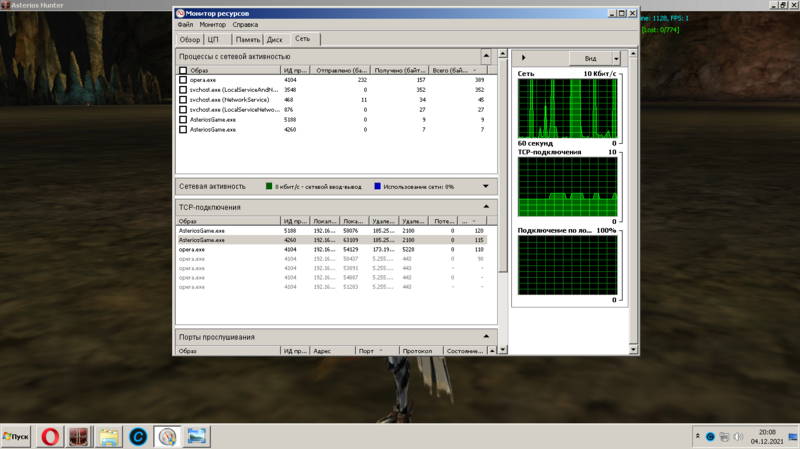Sort listening ports by Протокол column
The width and height of the screenshot is (800, 449).
420,351
